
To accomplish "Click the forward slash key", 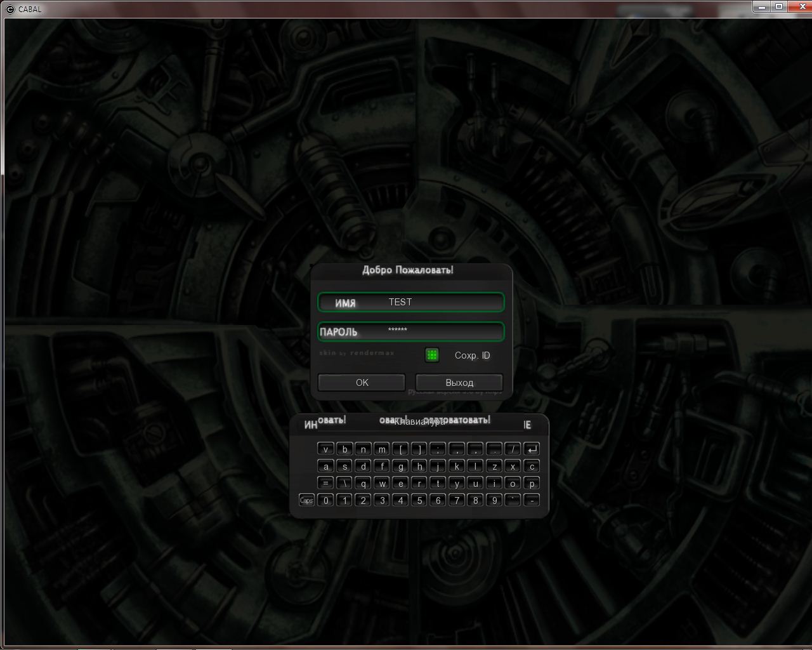I will tap(513, 449).
